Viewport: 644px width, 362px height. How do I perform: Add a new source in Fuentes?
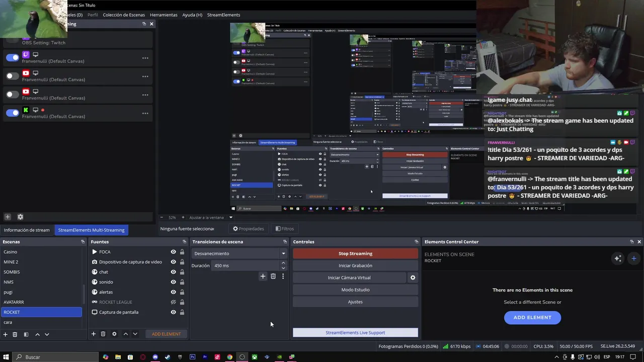point(93,334)
